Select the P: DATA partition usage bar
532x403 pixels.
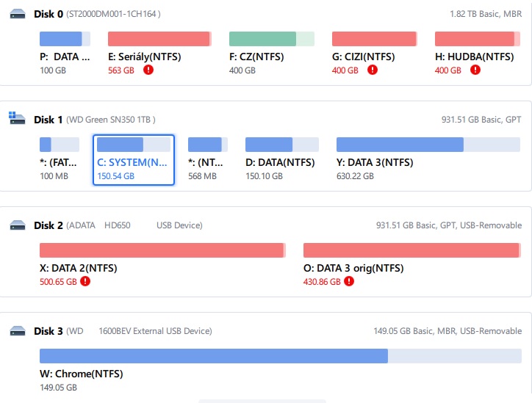tap(65, 39)
